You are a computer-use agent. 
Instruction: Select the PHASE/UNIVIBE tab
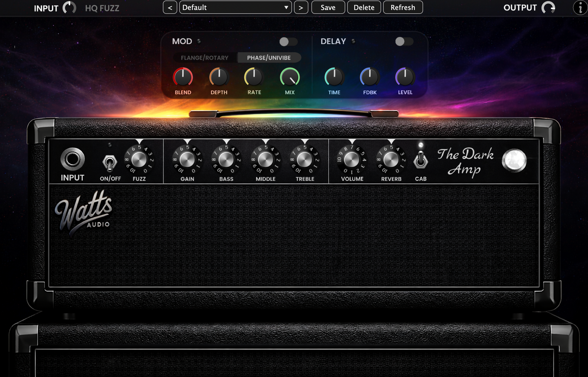click(x=268, y=57)
